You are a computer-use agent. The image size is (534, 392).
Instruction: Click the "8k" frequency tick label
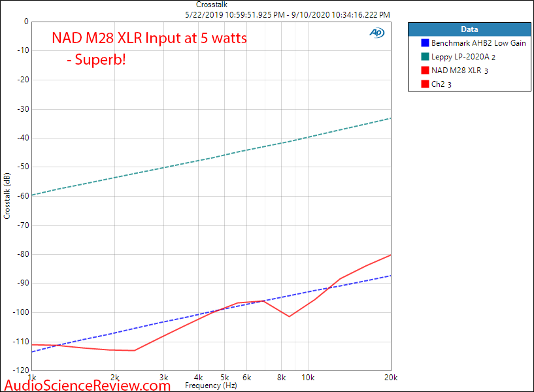281,378
